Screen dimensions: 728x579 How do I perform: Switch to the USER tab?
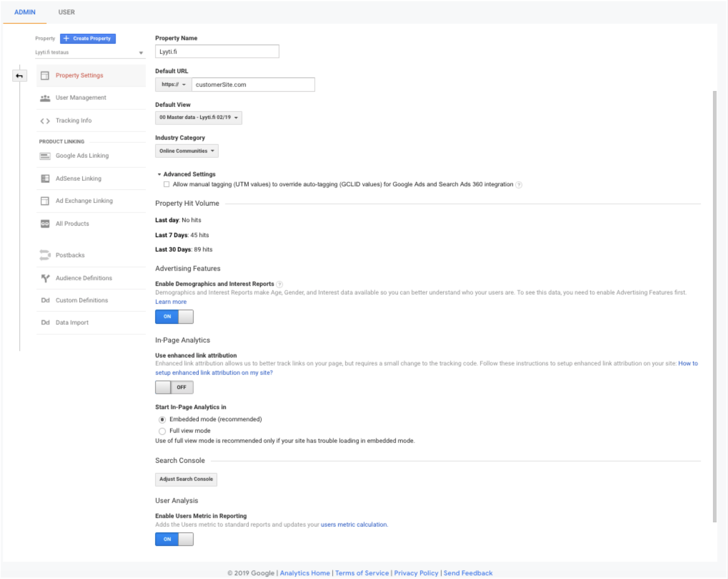tap(66, 12)
